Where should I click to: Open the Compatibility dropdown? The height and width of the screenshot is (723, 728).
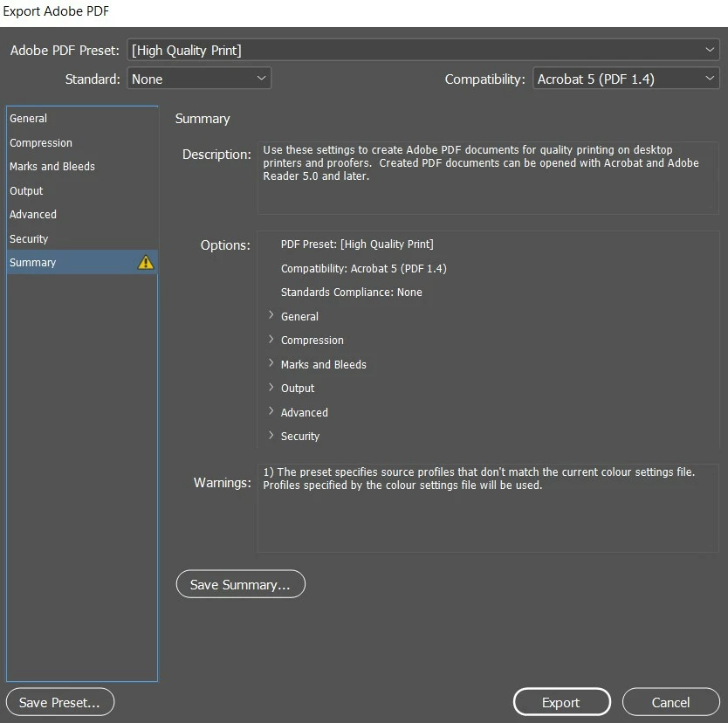pyautogui.click(x=626, y=79)
